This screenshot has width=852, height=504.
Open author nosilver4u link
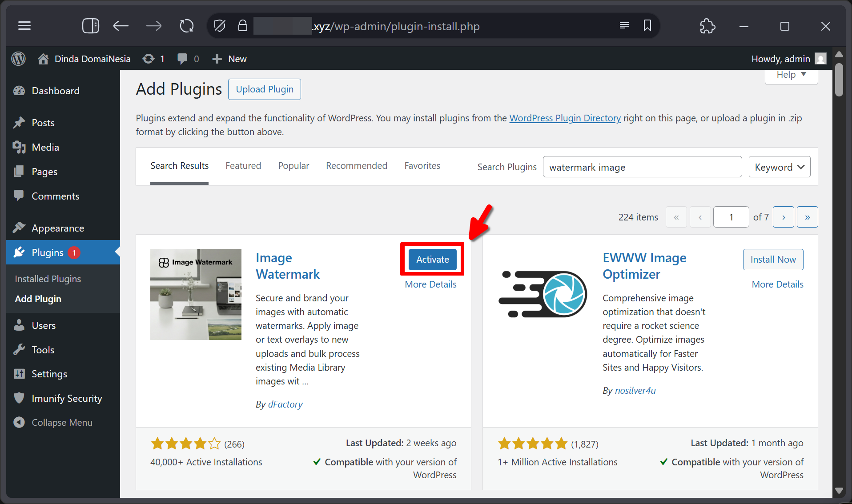[x=635, y=391]
